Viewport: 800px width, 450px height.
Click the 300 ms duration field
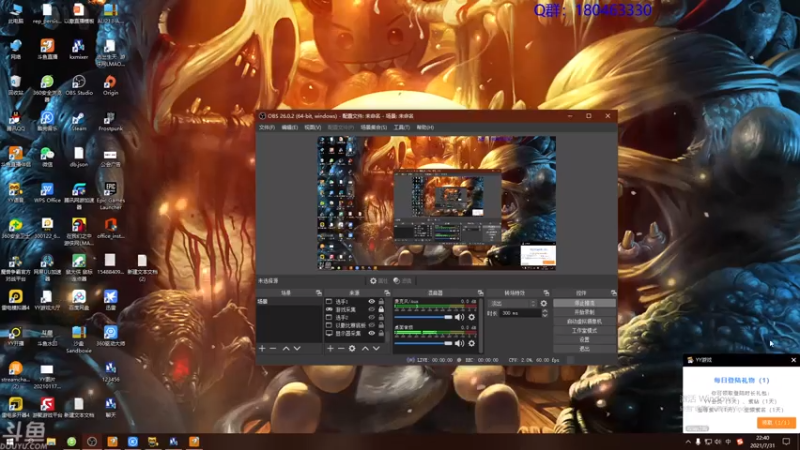pos(519,313)
